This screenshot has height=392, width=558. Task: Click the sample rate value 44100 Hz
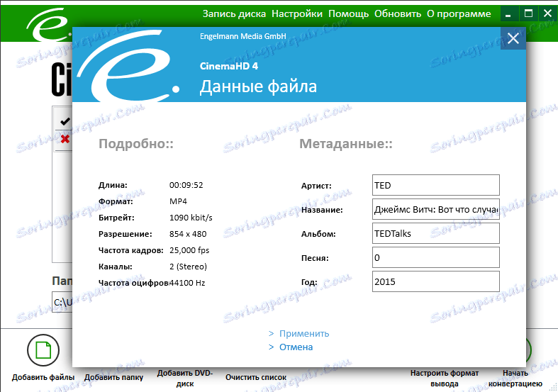(x=187, y=283)
